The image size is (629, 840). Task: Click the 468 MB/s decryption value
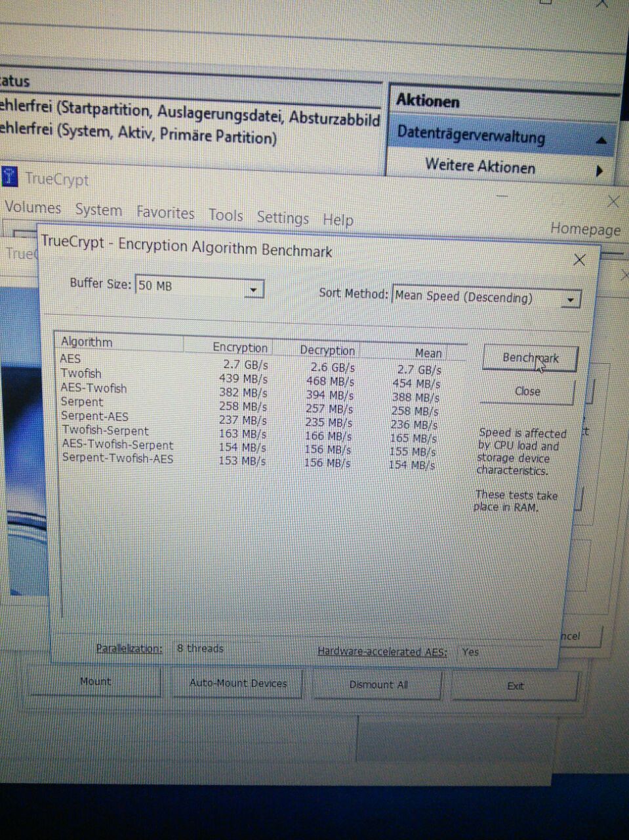330,381
